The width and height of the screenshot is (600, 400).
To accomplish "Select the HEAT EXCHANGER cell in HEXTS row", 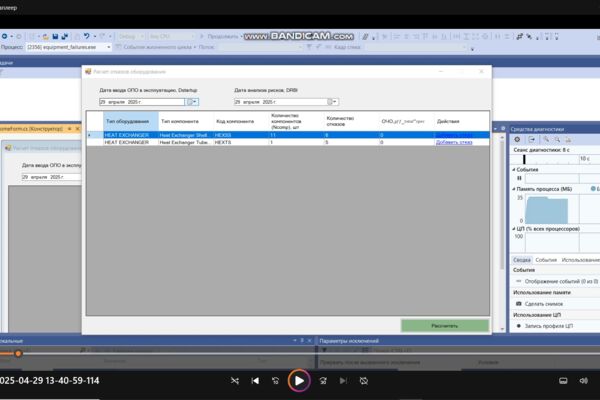I will point(130,142).
